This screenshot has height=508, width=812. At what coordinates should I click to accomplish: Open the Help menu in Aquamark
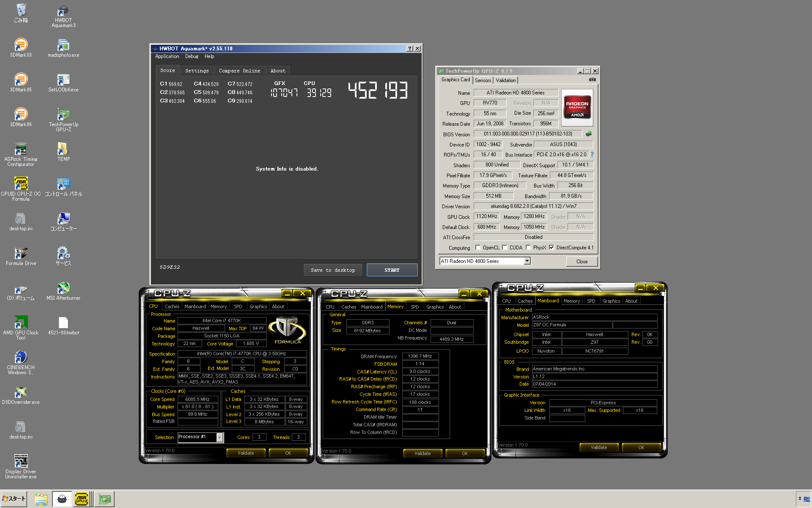(209, 56)
